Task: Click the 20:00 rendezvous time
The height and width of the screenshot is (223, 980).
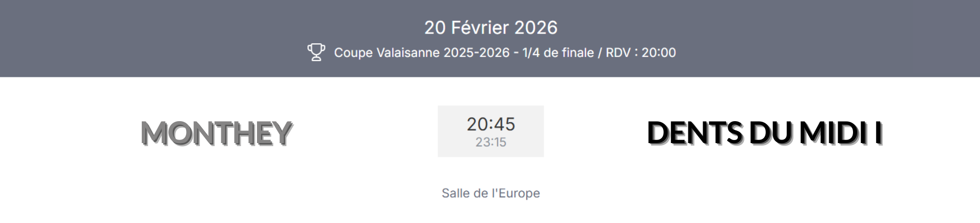Action: [658, 53]
